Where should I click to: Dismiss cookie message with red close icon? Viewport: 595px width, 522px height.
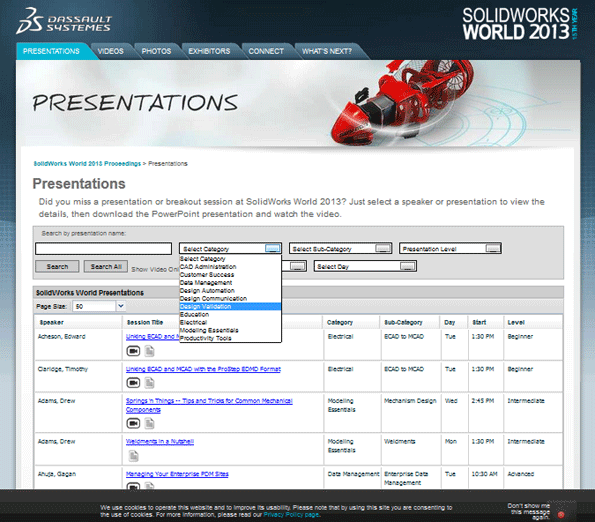pyautogui.click(x=561, y=515)
